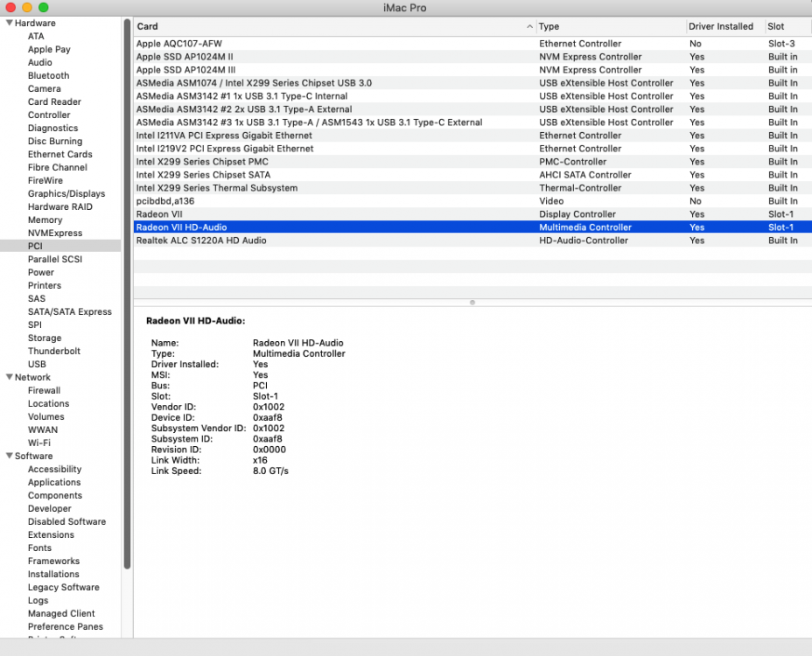Open FireWire hardware section
The height and width of the screenshot is (656, 812).
(45, 180)
